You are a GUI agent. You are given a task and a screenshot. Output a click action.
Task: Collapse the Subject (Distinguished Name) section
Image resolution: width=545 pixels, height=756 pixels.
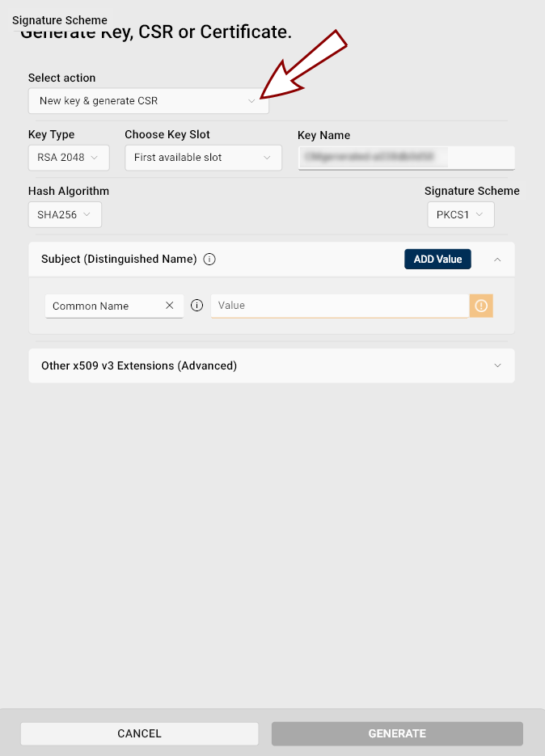pos(497,260)
